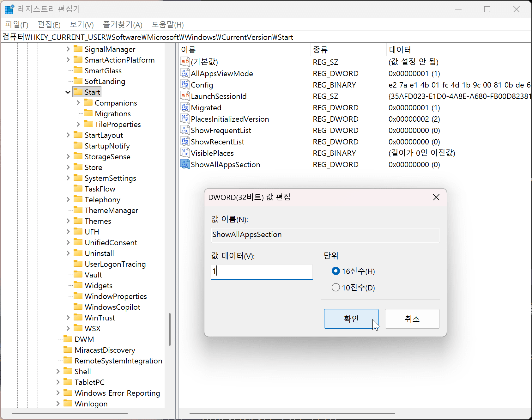Click the DWM folder icon
Image resolution: width=532 pixels, height=420 pixels.
(68, 339)
